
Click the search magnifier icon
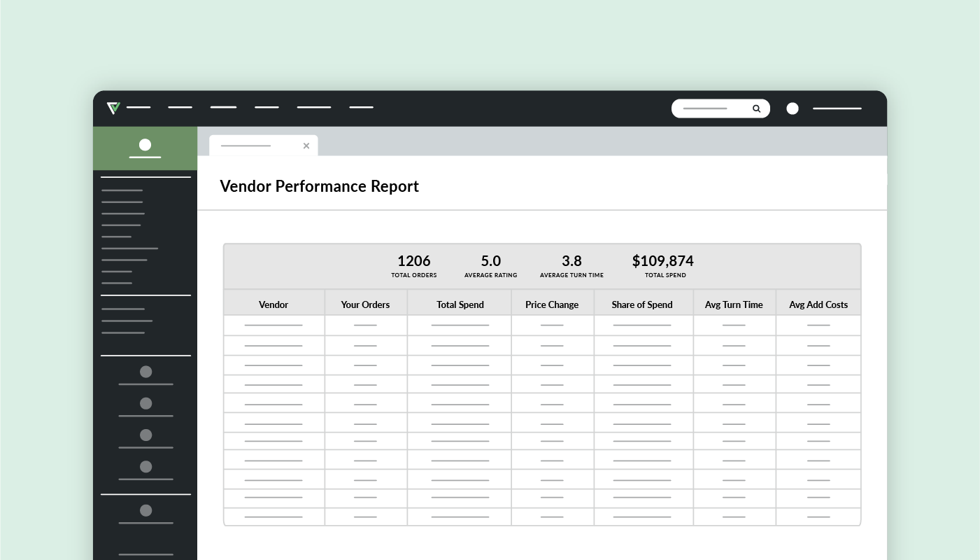point(756,108)
